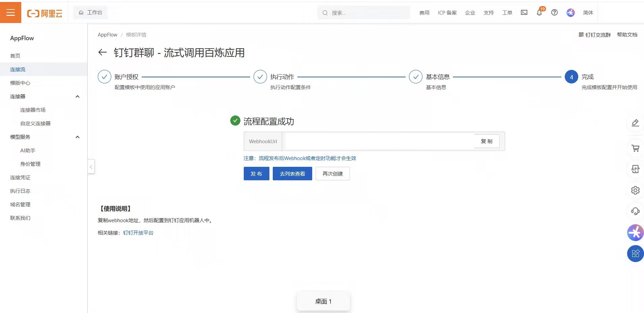This screenshot has height=313, width=644.
Task: Collapse the 连接器 section chevron
Action: [78, 97]
